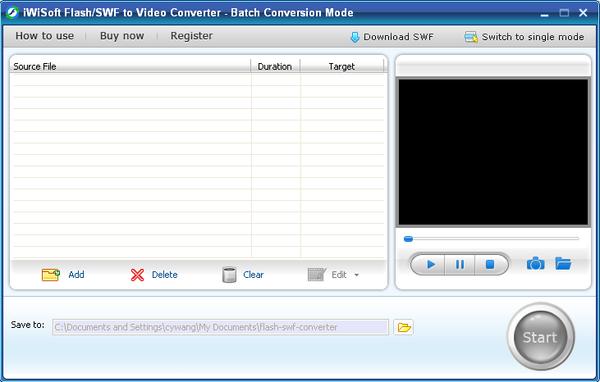
Task: Play the preview video
Action: [x=430, y=264]
